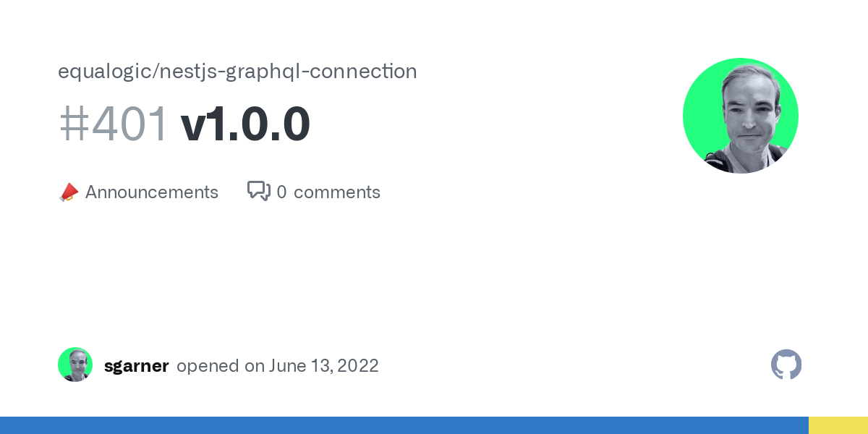This screenshot has height=434, width=868.
Task: Click the #401 discussion number
Action: [114, 124]
